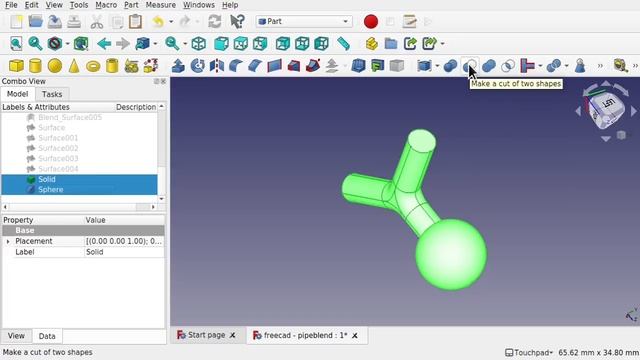Image resolution: width=640 pixels, height=360 pixels.
Task: Create a Sphere primitive
Action: [55, 66]
